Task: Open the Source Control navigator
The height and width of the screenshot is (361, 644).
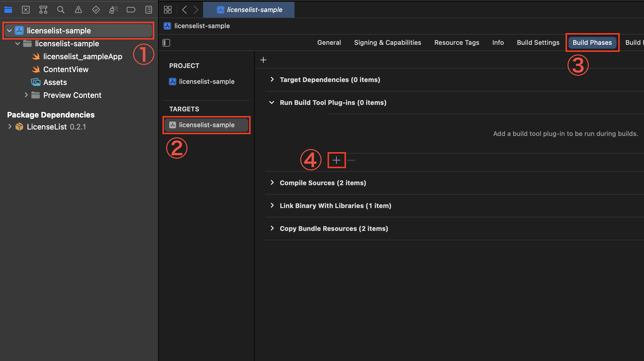Action: click(26, 10)
